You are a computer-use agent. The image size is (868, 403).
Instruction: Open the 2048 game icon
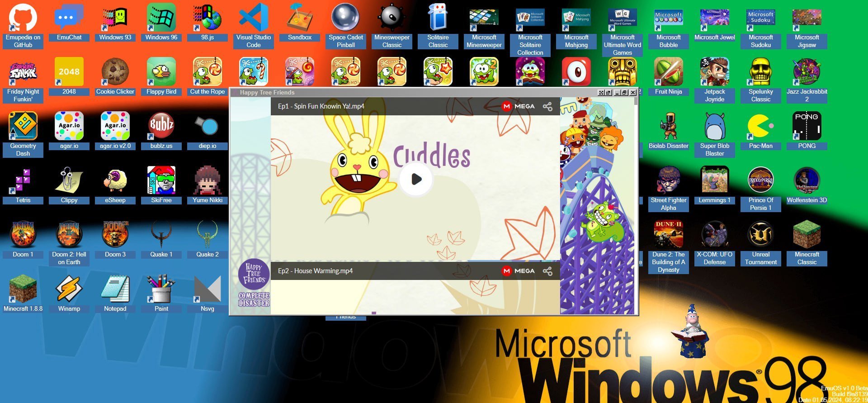click(x=69, y=76)
